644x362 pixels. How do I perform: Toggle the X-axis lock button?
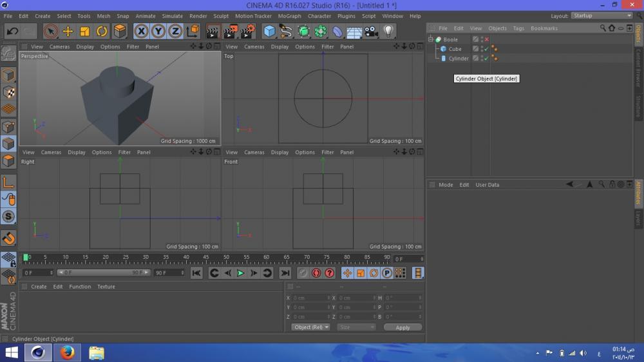[x=141, y=31]
